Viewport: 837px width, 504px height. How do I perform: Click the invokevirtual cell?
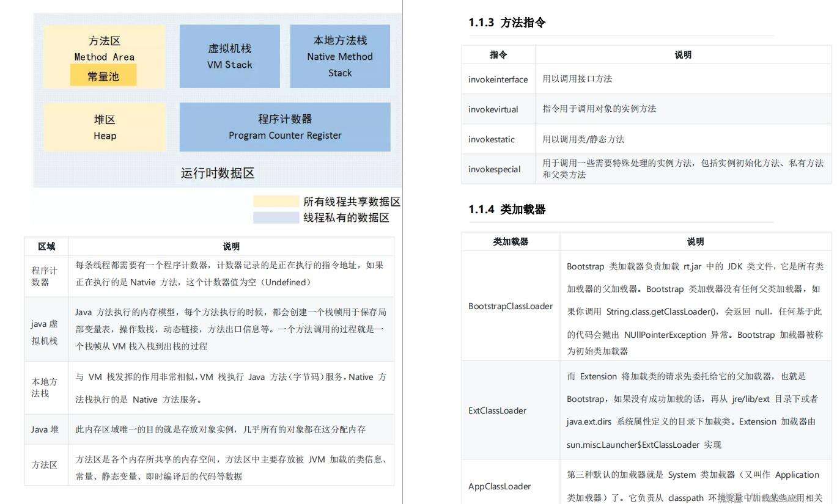(x=498, y=109)
